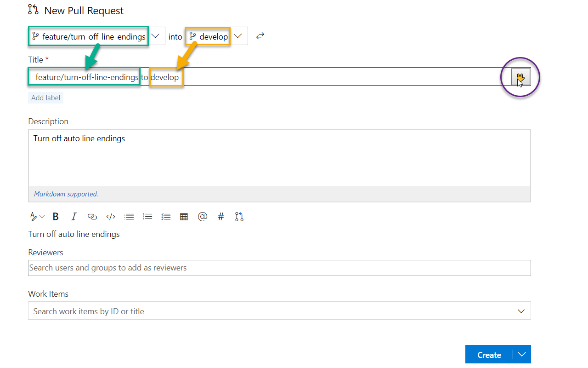Click the Reviewers search field
Viewport: 588px width, 368px height.
tap(184, 268)
